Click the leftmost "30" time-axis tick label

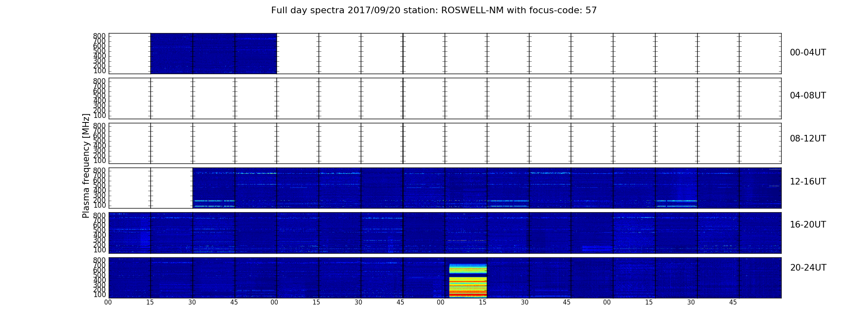[192, 302]
